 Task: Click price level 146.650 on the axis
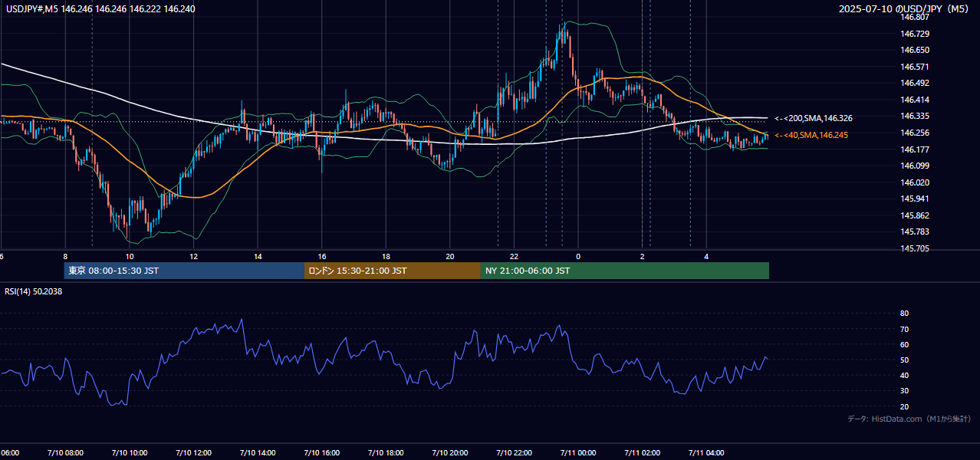(914, 50)
